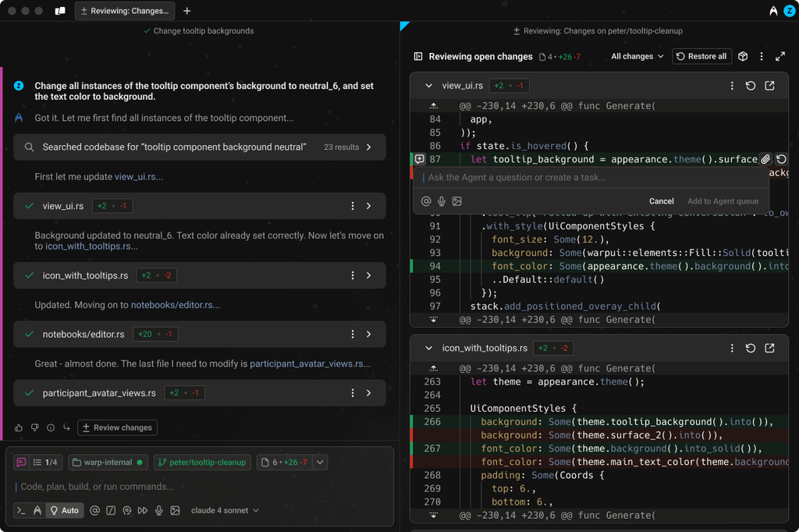Open view_ui.rs diff in external editor icon

pyautogui.click(x=769, y=86)
